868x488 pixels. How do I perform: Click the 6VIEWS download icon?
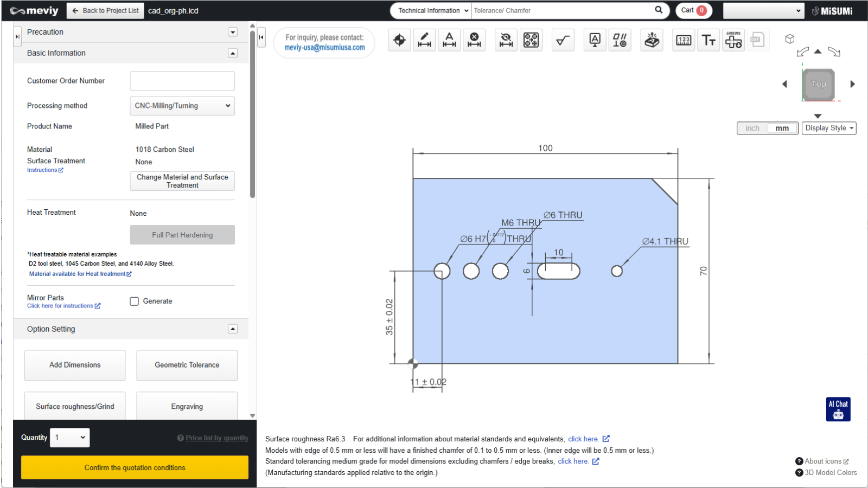point(733,40)
